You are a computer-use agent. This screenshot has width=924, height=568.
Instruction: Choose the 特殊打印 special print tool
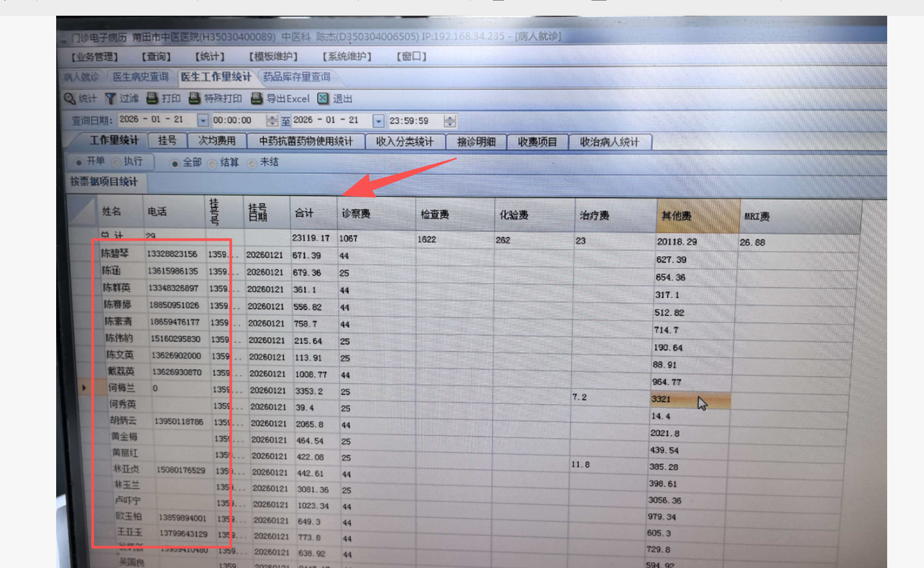216,98
